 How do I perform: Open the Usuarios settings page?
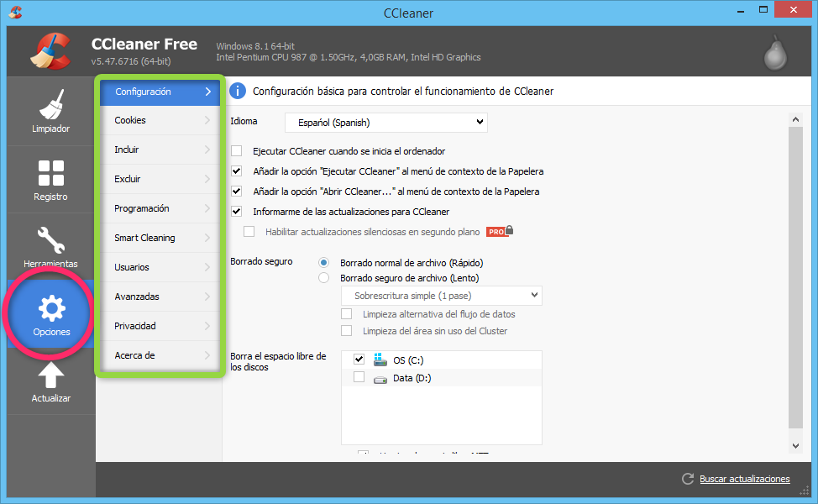(x=160, y=266)
